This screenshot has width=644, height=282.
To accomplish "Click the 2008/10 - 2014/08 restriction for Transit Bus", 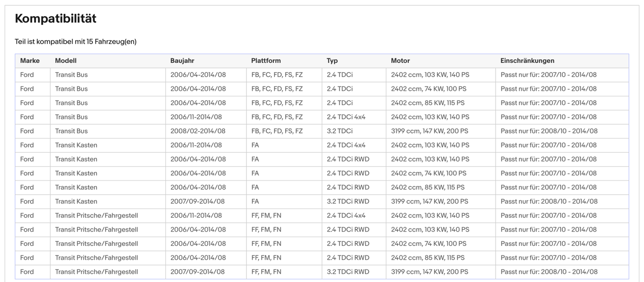I will coord(549,131).
